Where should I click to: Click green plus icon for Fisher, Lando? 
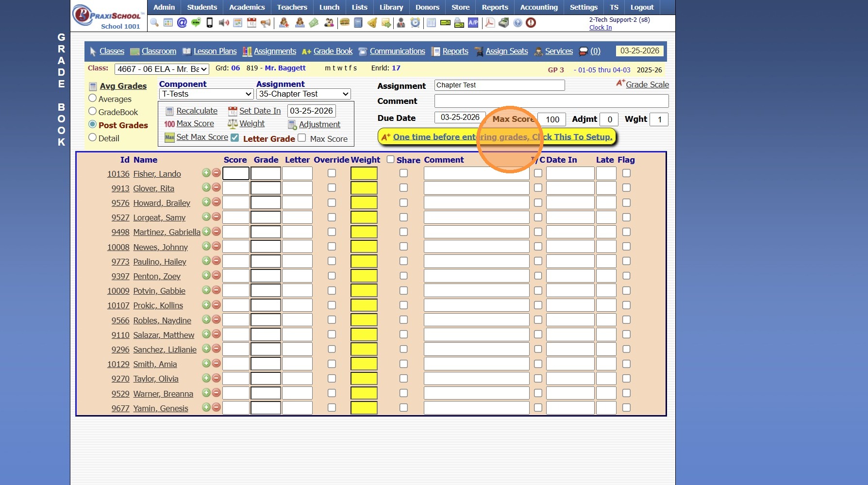click(x=206, y=173)
